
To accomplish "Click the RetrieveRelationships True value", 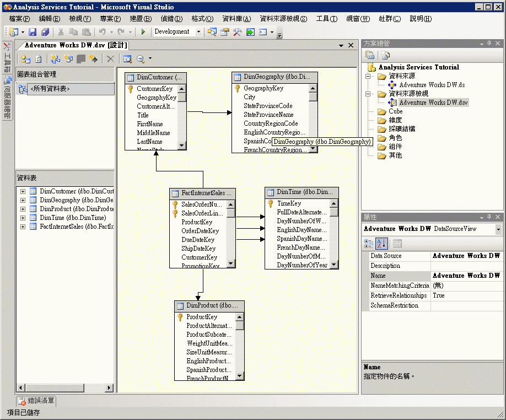I will click(x=466, y=295).
